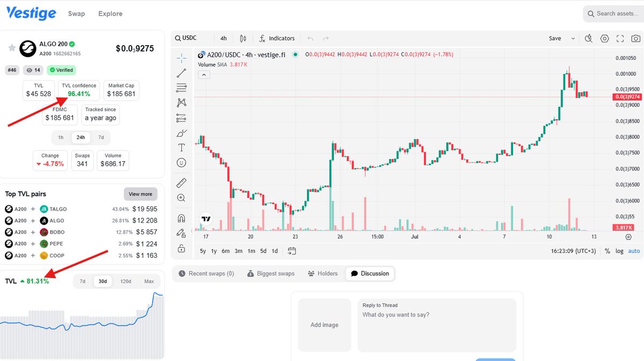The image size is (644, 361).
Task: Open axis settings gear at chart corner
Action: (628, 236)
